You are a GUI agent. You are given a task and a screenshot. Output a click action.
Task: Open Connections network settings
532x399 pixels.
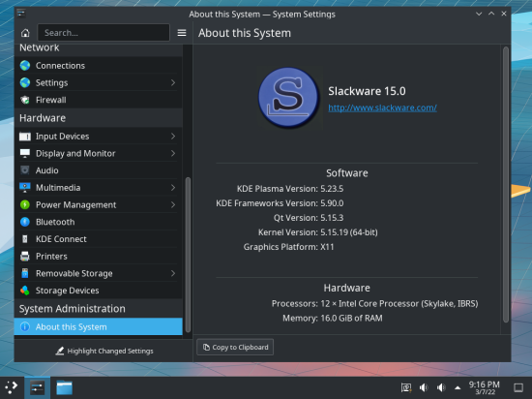pyautogui.click(x=98, y=66)
